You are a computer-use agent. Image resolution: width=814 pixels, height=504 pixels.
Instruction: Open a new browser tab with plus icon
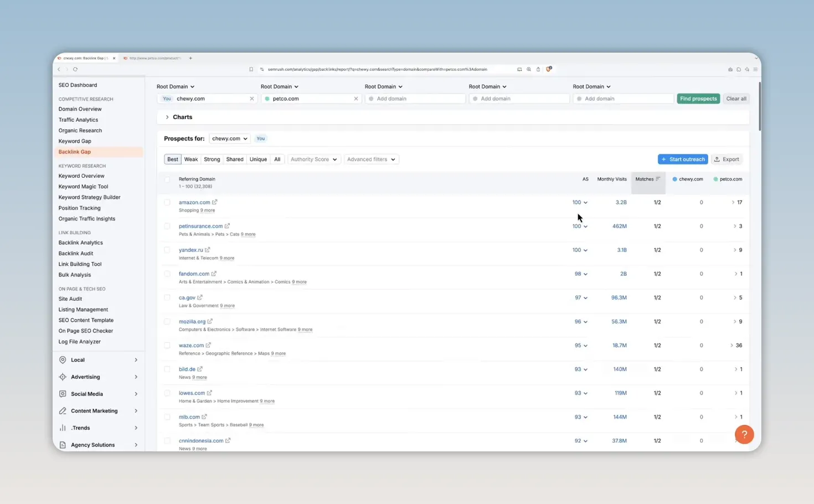click(x=190, y=58)
